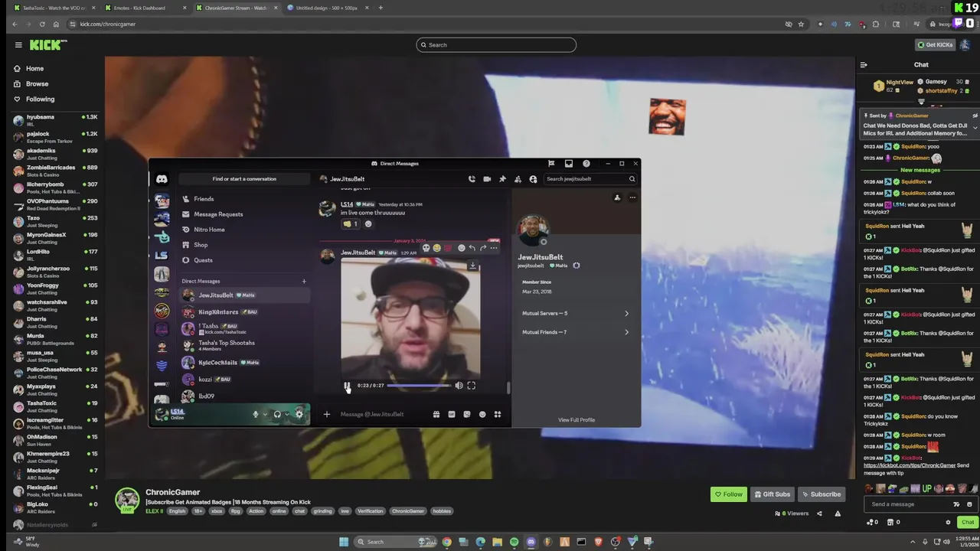Open kozzi direct message

pos(243,380)
